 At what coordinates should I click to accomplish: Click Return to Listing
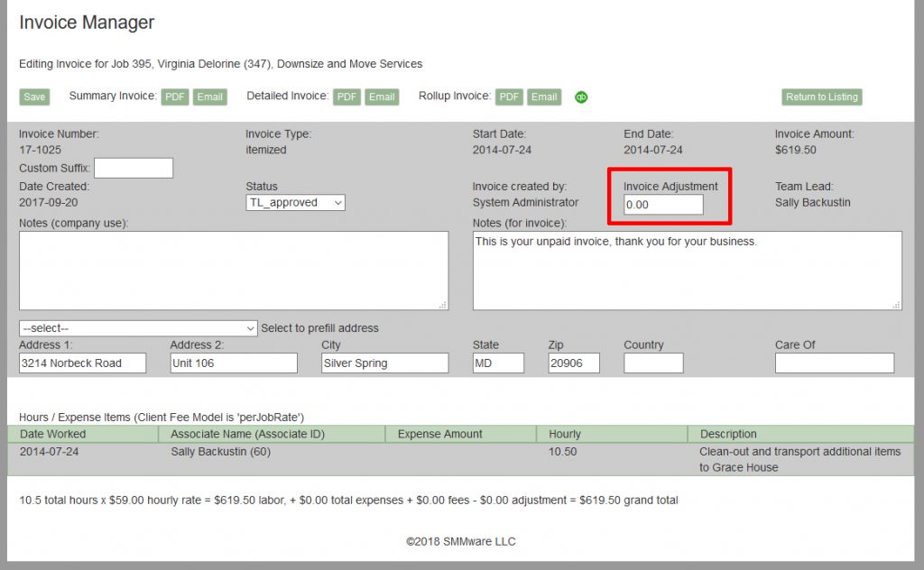tap(821, 97)
